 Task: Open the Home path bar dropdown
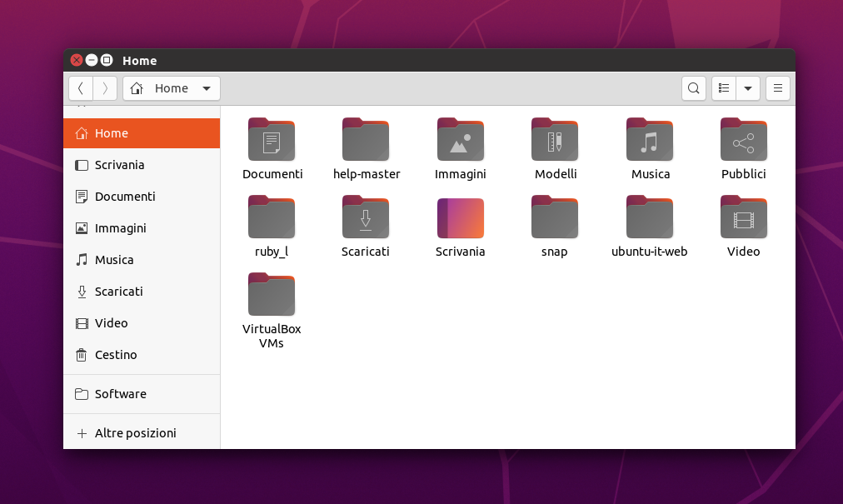[172, 88]
